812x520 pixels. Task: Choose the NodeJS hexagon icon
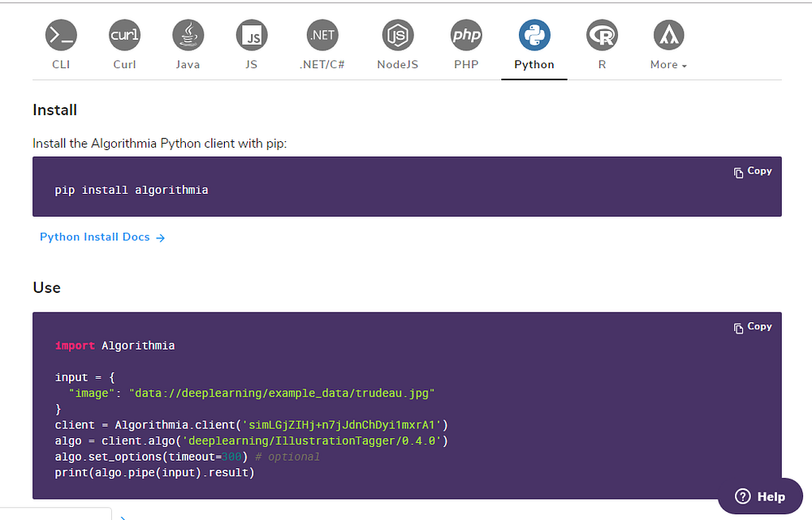398,35
